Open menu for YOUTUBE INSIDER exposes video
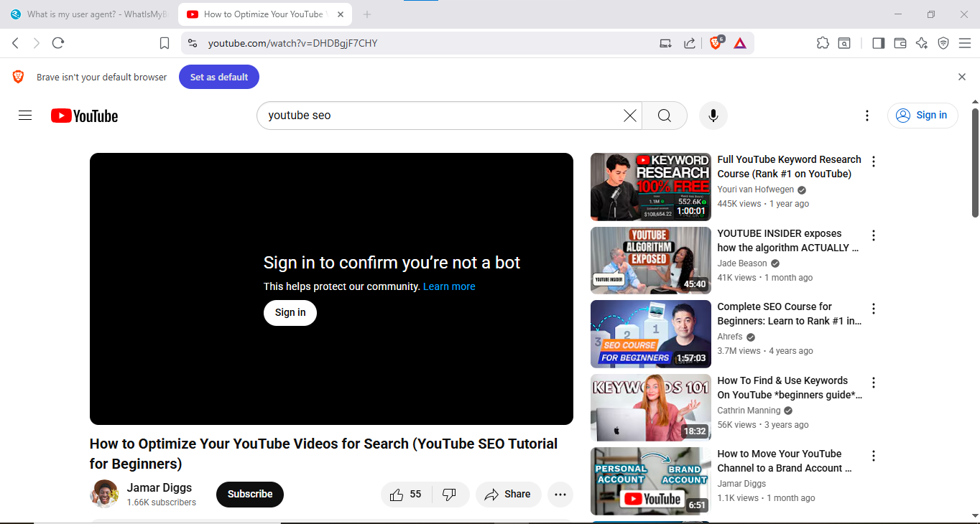 [x=874, y=235]
